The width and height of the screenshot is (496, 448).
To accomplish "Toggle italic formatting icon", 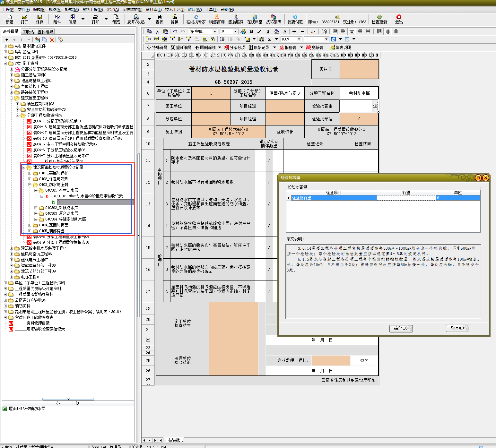I will (x=259, y=31).
